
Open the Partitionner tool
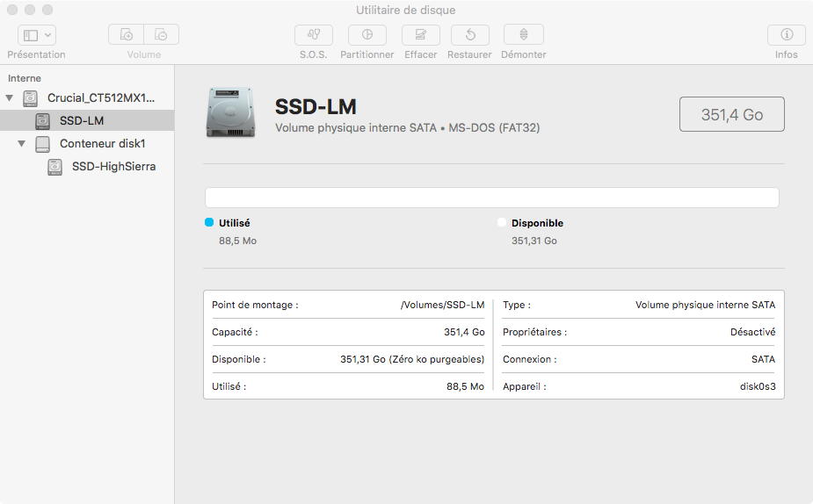point(367,35)
